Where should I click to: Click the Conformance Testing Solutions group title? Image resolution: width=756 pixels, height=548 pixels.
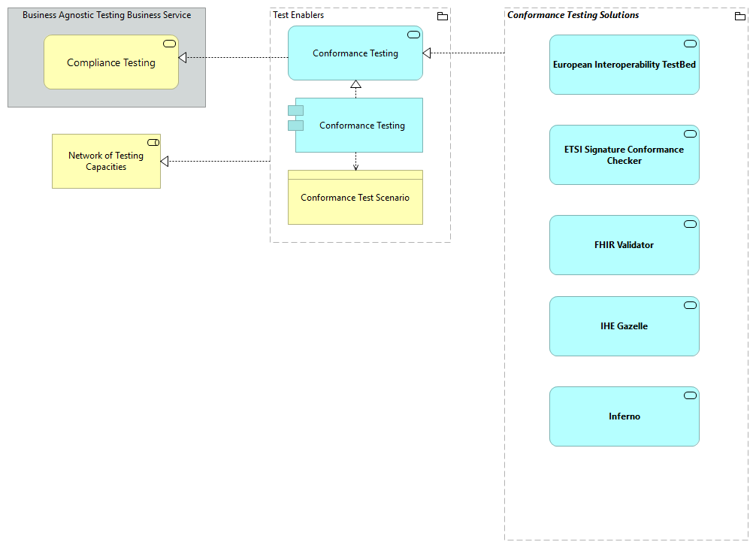tap(573, 15)
